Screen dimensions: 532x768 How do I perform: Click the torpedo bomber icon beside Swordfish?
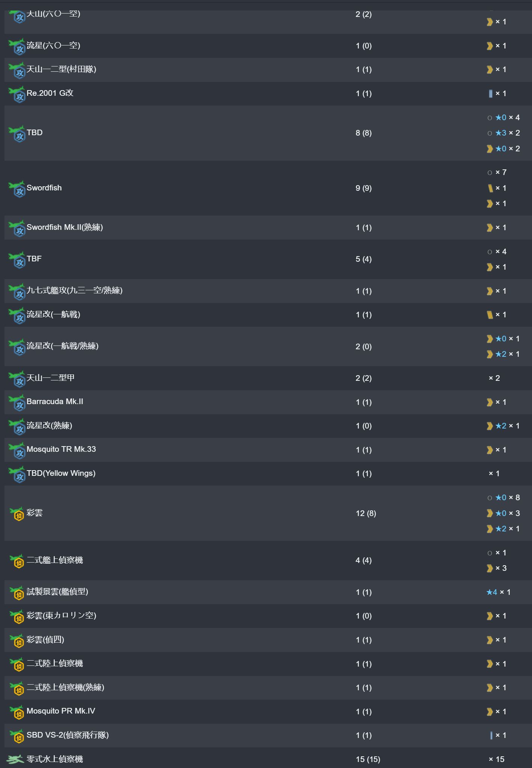[x=17, y=188]
